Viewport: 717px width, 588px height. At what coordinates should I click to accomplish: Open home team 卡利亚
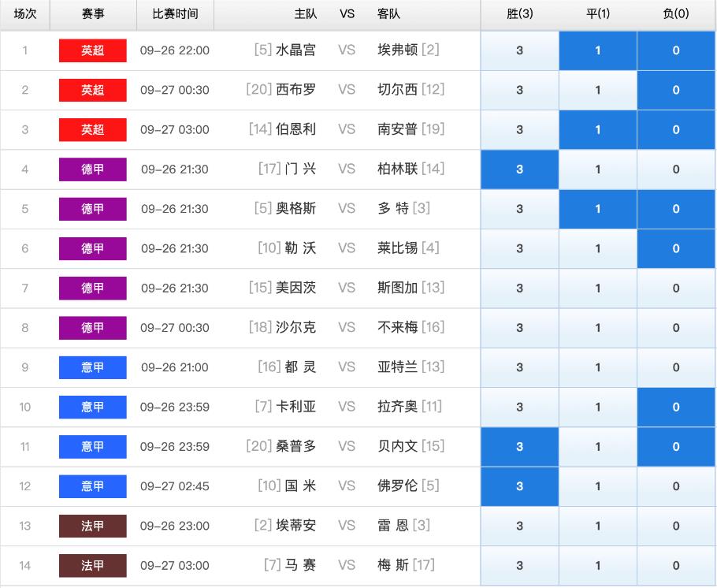[295, 407]
